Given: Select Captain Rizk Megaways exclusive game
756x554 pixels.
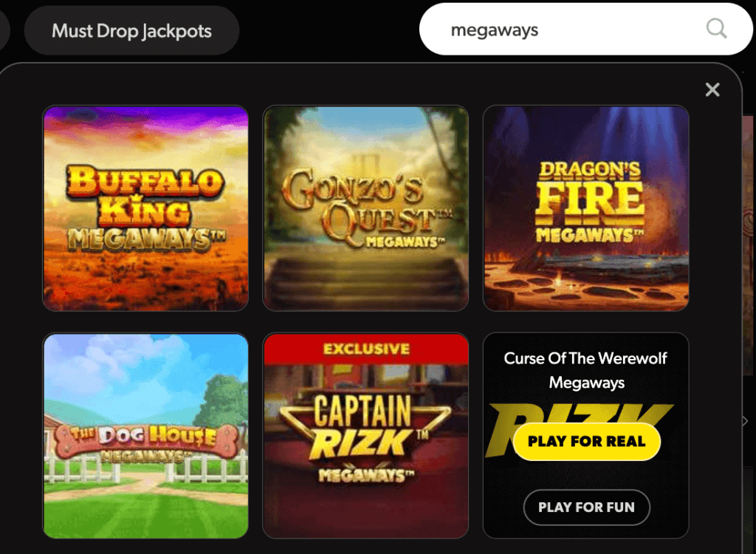Looking at the screenshot, I should pos(365,436).
